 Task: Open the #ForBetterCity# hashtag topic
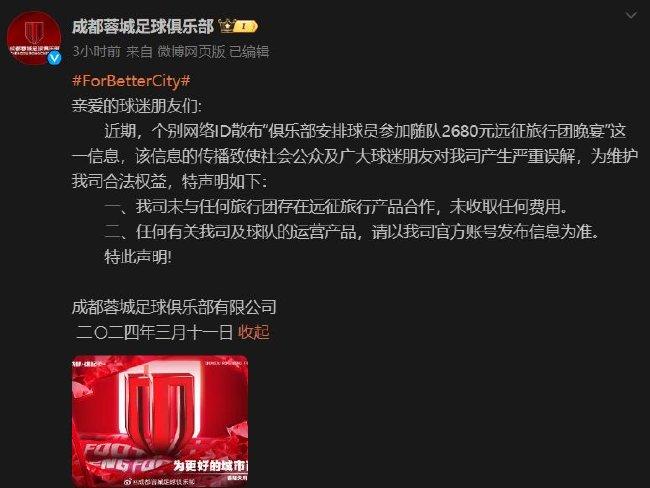click(131, 80)
